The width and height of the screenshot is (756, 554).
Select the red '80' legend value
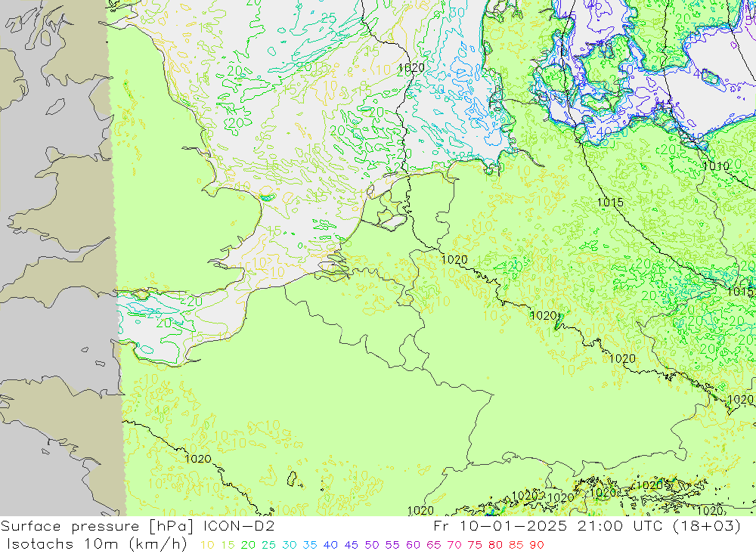[x=496, y=545]
